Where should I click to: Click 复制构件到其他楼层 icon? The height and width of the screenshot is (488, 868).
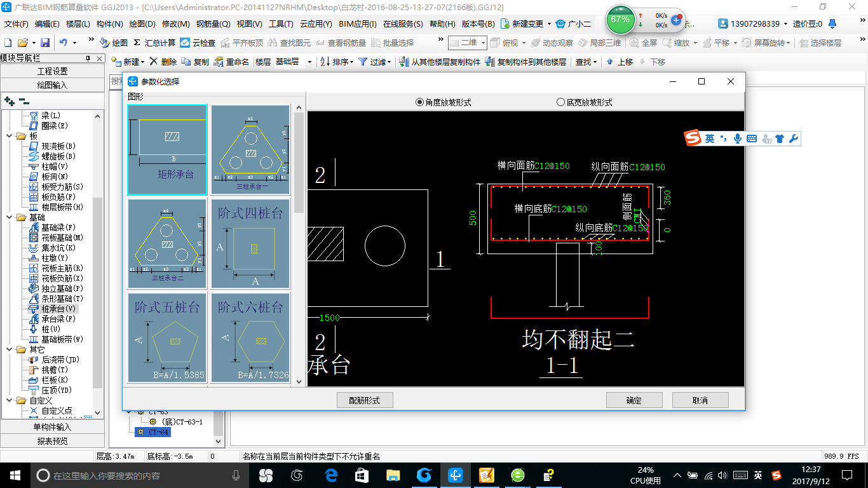coord(490,62)
